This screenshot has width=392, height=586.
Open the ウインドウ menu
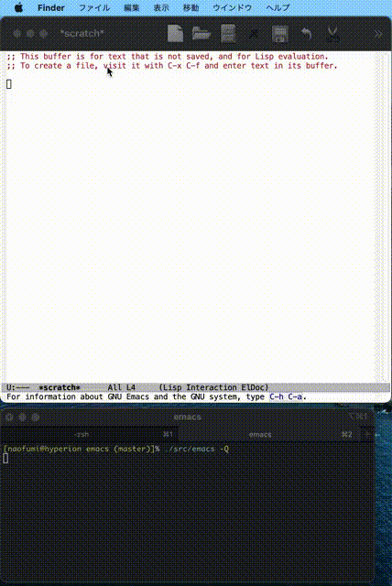tap(232, 7)
